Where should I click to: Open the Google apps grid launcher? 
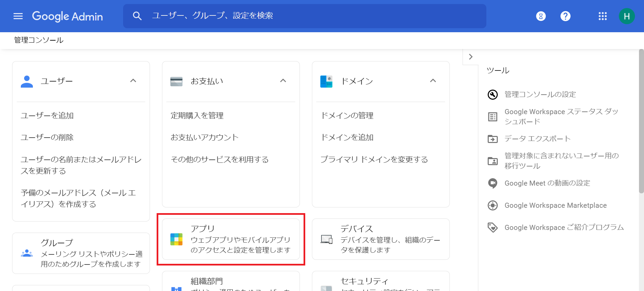pyautogui.click(x=603, y=16)
